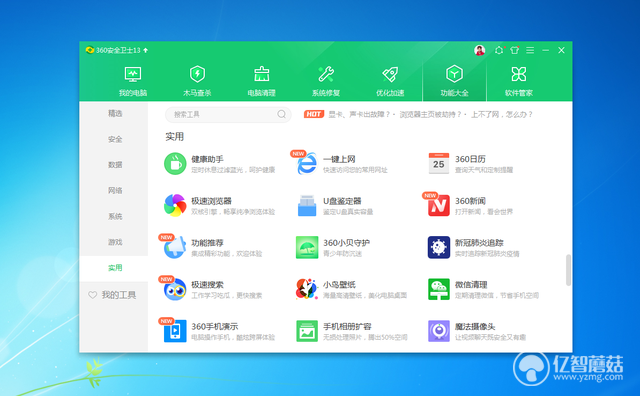Viewport: 640px width, 396px height.
Task: Open 电脑清理 broom icon
Action: point(262,74)
